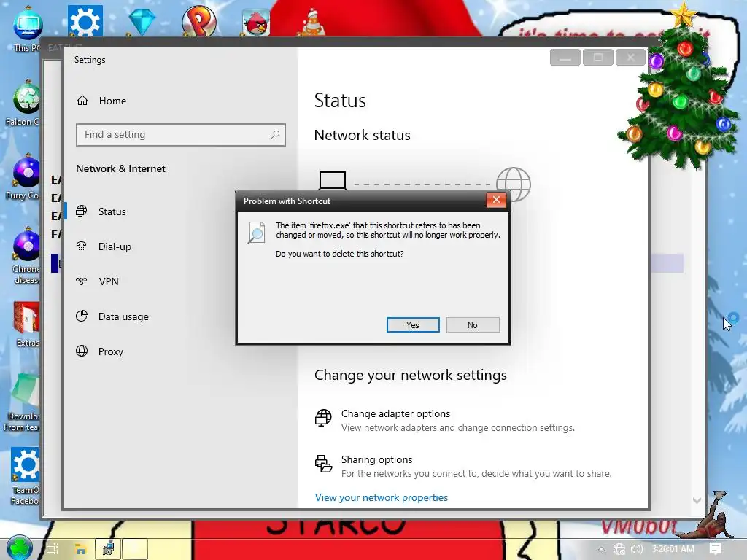This screenshot has height=560, width=747.
Task: Click the search magnifier icon
Action: [x=275, y=135]
